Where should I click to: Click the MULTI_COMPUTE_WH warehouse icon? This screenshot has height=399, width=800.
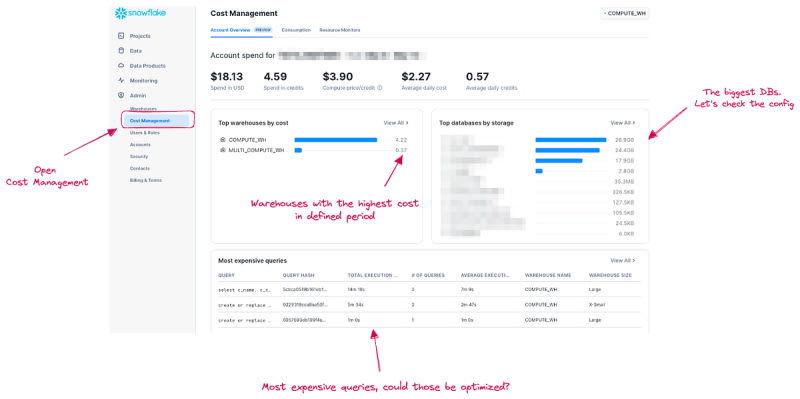tap(223, 150)
